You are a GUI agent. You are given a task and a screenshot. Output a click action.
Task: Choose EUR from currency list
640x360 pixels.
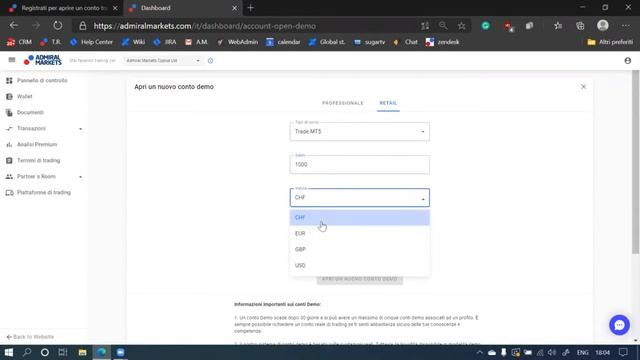tap(360, 233)
